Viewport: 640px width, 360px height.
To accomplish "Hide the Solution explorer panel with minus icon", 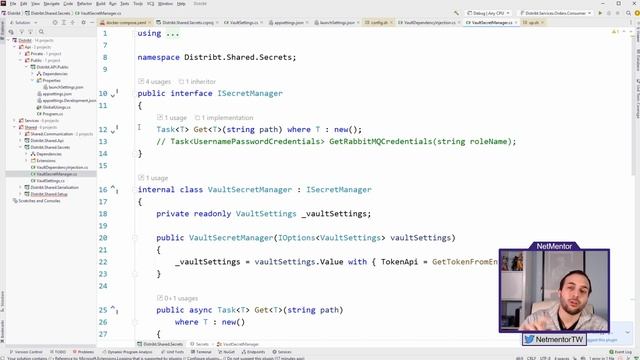I will point(92,23).
